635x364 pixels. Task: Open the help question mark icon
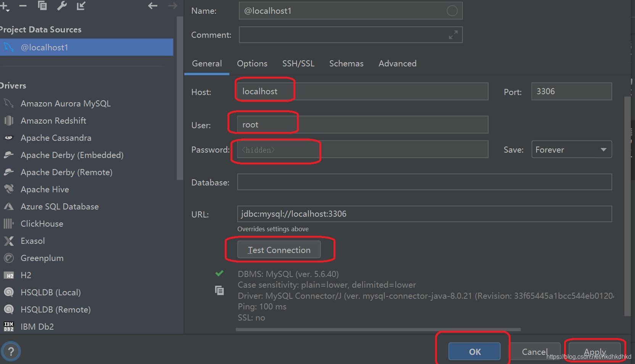(11, 351)
